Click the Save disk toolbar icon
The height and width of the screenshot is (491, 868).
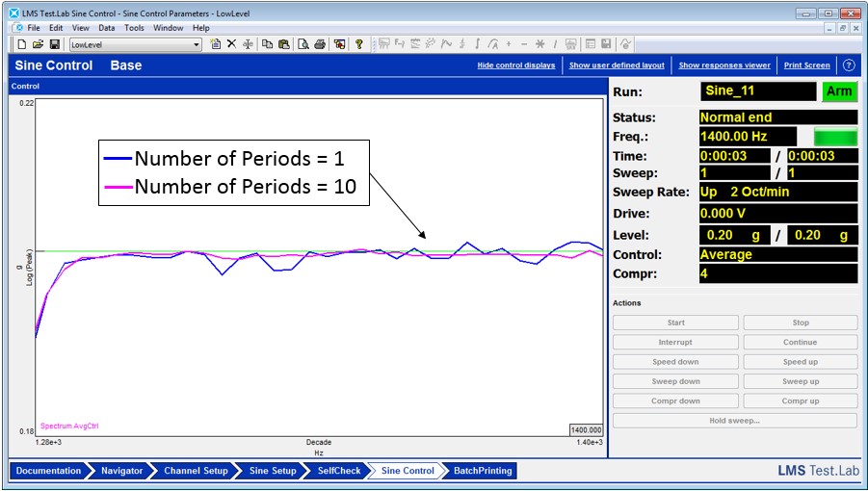[x=54, y=44]
